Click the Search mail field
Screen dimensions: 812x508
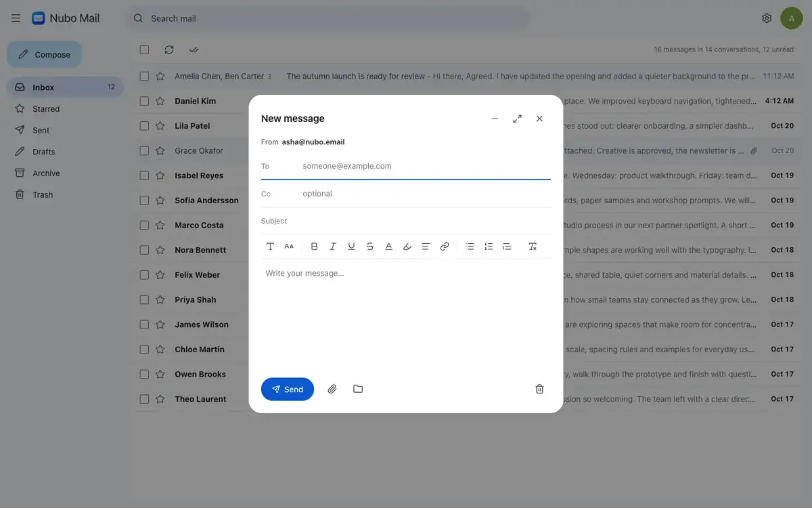click(x=328, y=18)
